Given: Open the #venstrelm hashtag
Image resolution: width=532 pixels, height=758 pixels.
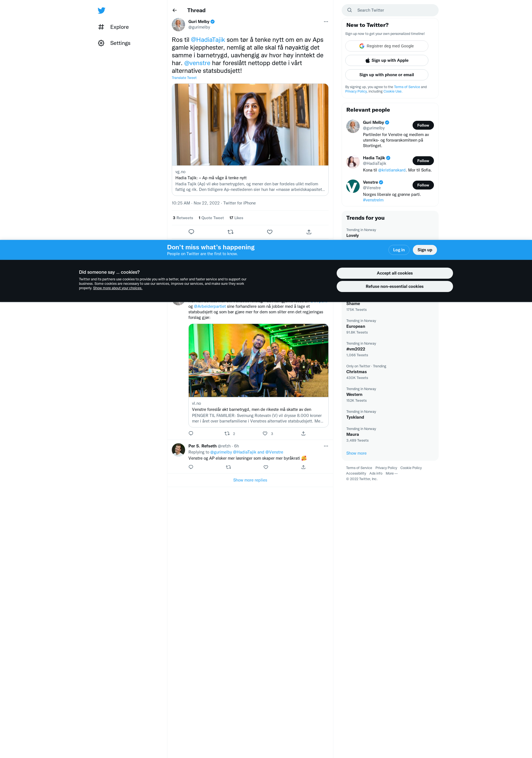Looking at the screenshot, I should pyautogui.click(x=373, y=200).
